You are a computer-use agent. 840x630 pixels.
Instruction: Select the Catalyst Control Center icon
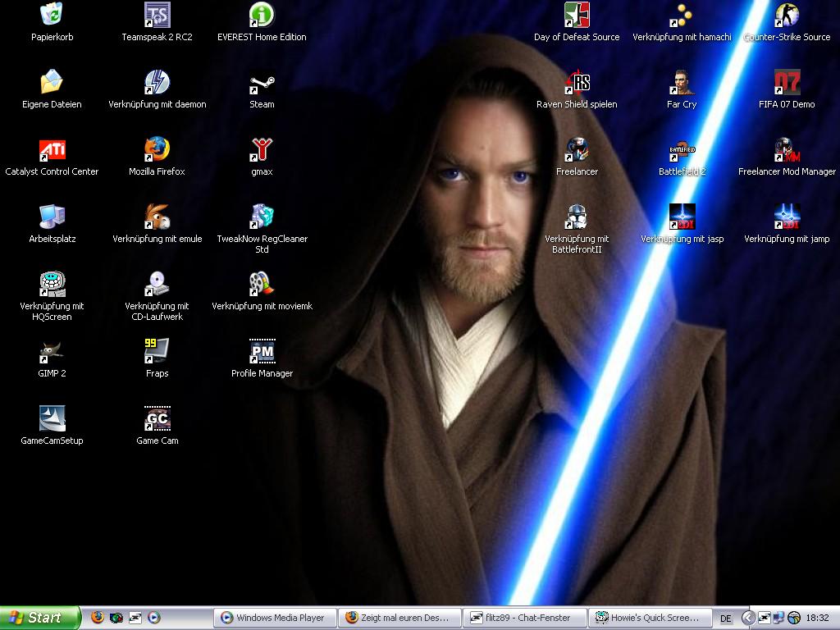click(x=52, y=150)
